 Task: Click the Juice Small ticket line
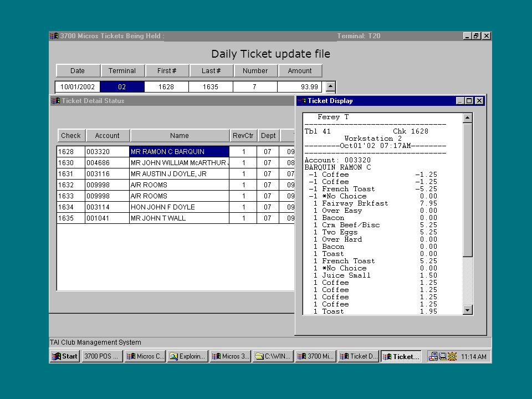coord(375,275)
